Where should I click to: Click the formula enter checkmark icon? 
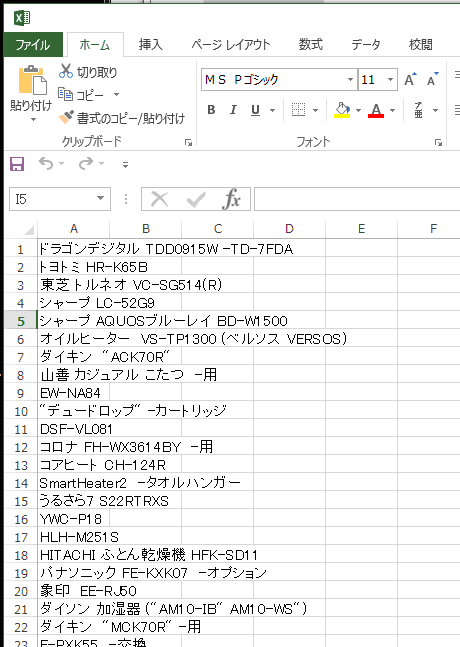point(196,199)
